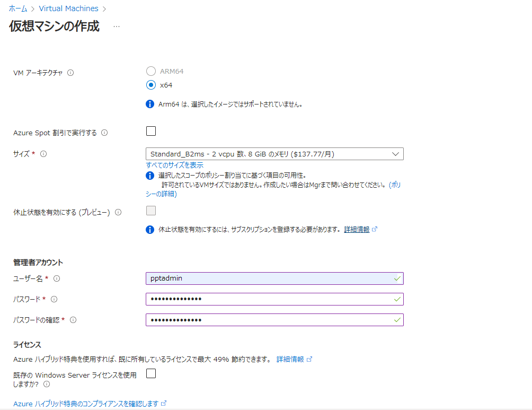Click blue info icon beside policy availability message
Image resolution: width=532 pixels, height=410 pixels.
click(150, 176)
